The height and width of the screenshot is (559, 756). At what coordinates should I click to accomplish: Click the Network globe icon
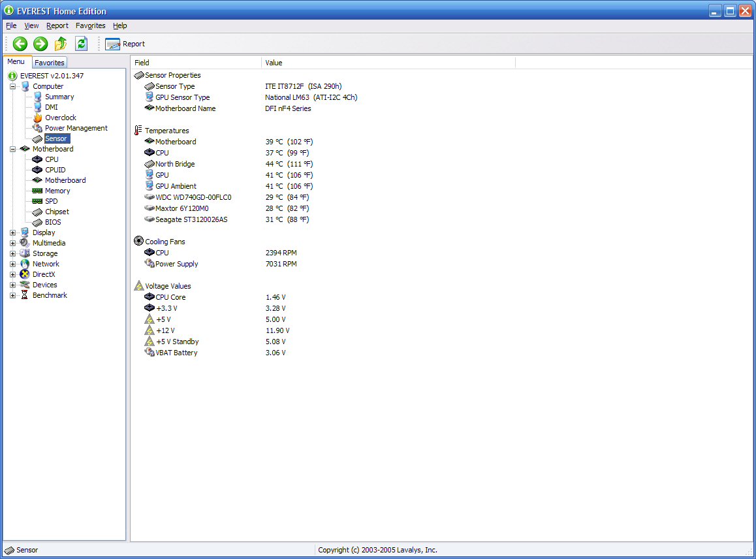(25, 264)
